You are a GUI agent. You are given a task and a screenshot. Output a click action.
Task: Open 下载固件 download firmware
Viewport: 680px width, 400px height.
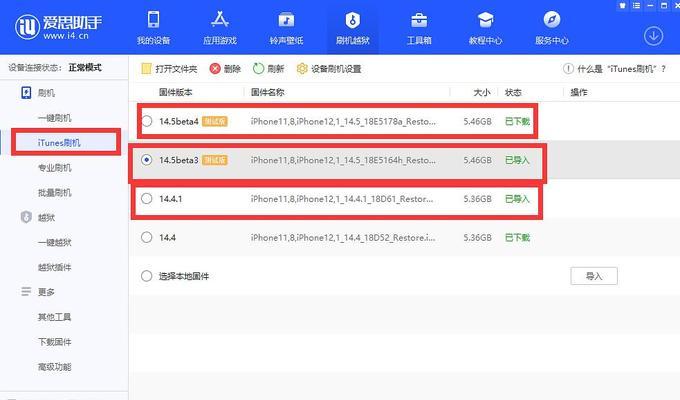coord(55,341)
